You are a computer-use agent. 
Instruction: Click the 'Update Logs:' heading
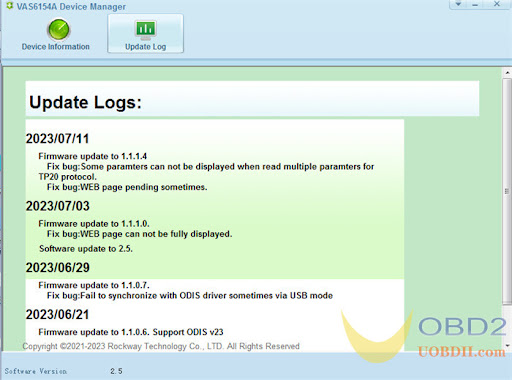[x=85, y=102]
